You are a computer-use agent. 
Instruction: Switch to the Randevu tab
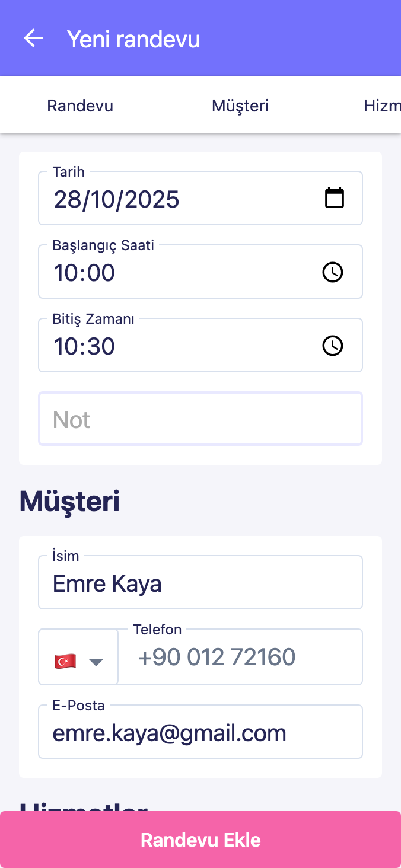[80, 106]
